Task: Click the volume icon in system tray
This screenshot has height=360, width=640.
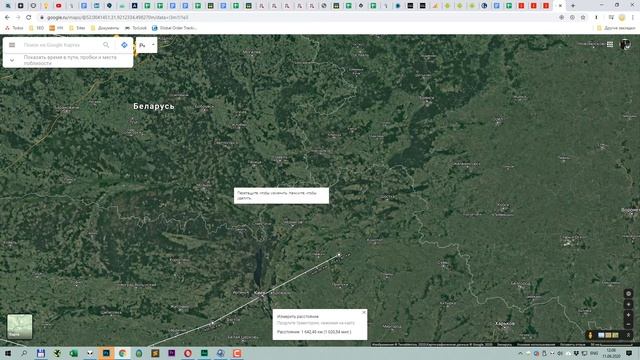Action: 560,353
